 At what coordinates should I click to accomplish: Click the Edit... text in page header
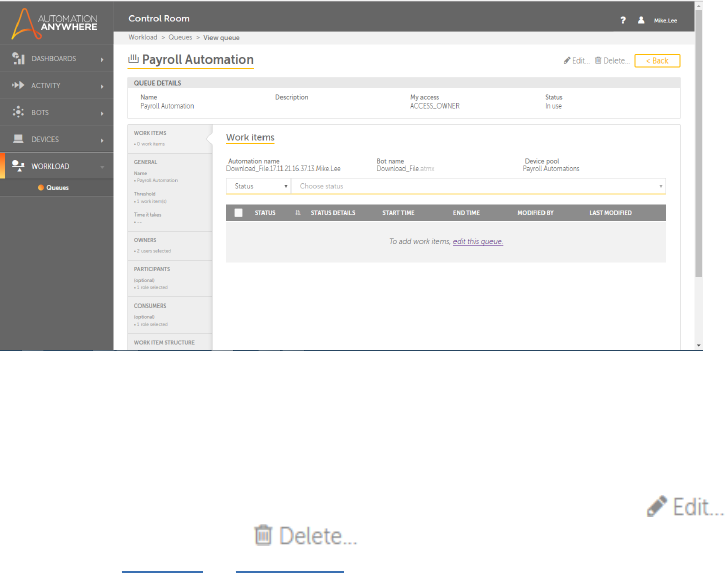[581, 61]
